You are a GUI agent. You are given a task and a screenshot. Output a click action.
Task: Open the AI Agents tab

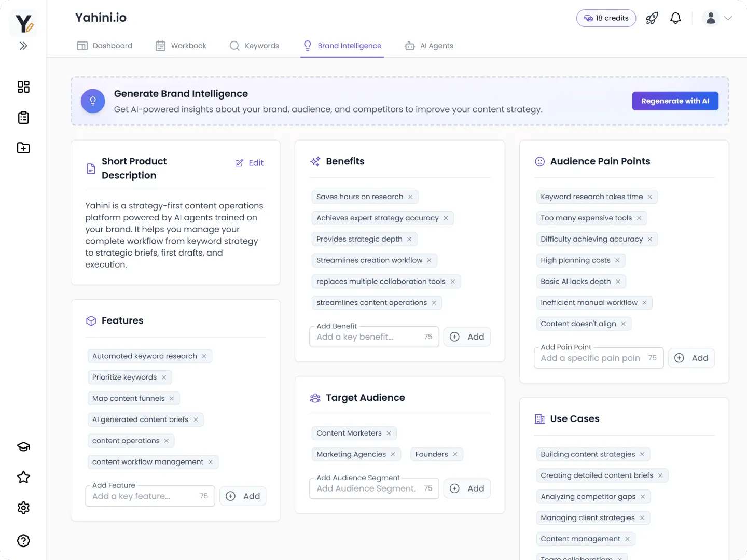428,46
